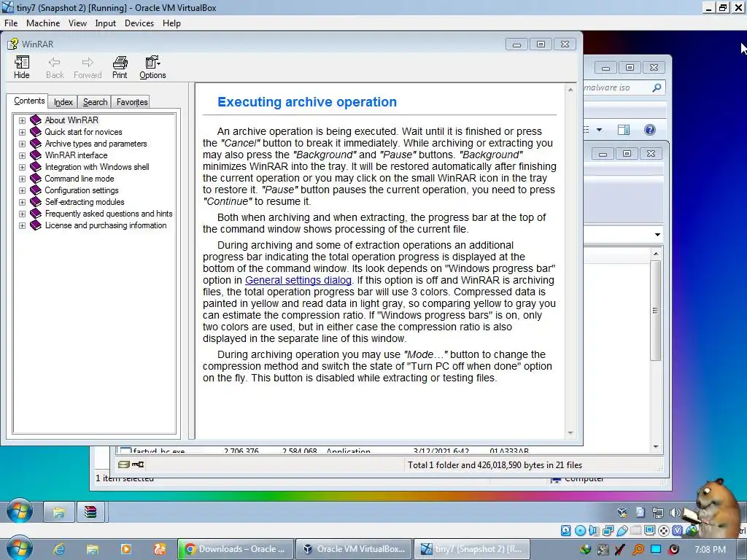Screen dimensions: 747x560
Task: Open the VirtualBox File menu
Action: click(11, 23)
